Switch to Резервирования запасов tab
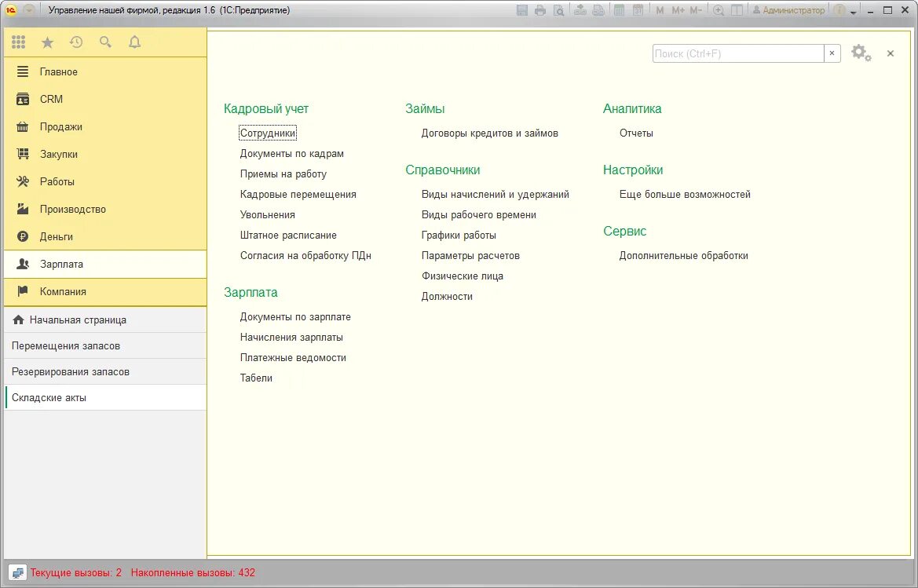 (x=105, y=371)
